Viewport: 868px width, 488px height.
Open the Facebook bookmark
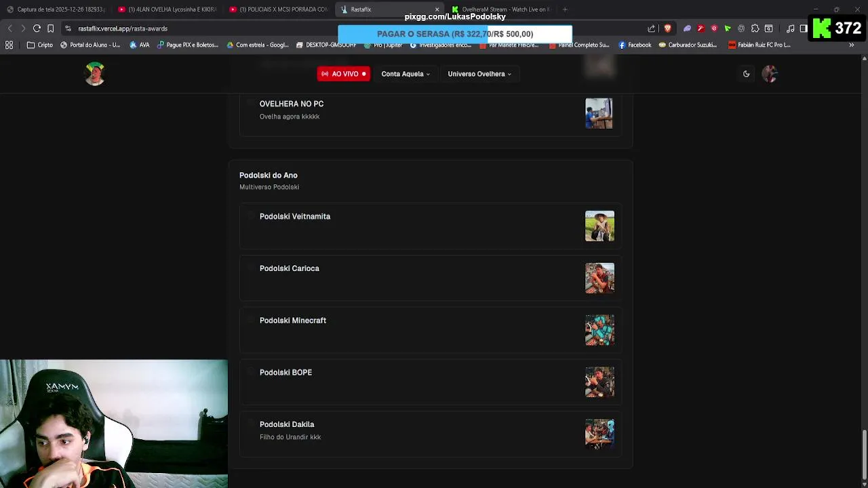coord(635,45)
